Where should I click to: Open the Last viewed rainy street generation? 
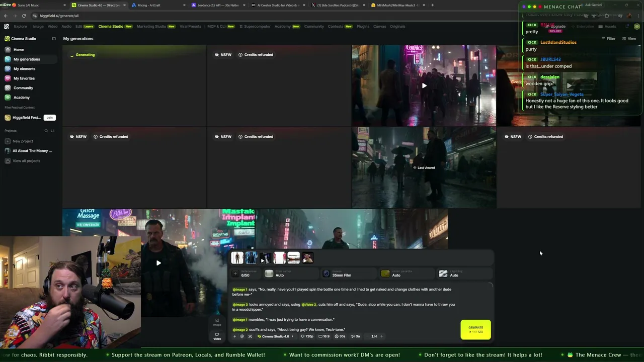click(424, 167)
